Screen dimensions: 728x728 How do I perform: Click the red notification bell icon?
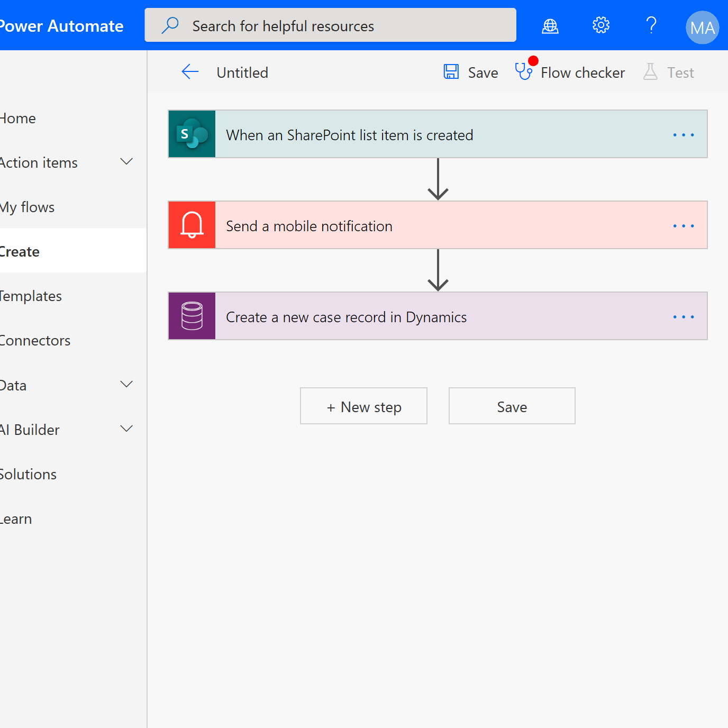pyautogui.click(x=192, y=225)
